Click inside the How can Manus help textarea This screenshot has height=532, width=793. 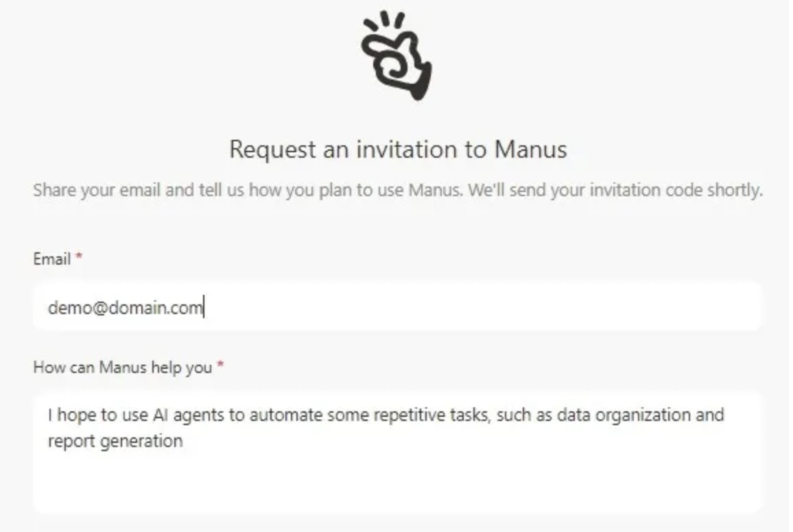click(397, 452)
